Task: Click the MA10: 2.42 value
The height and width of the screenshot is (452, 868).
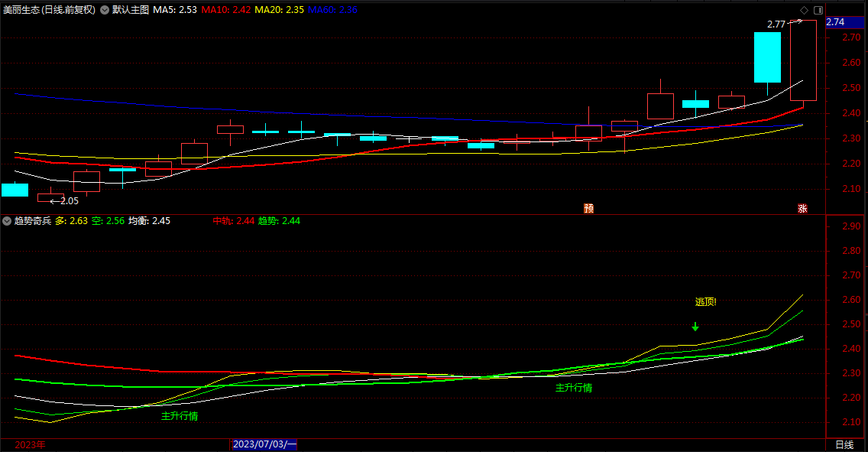Action: click(226, 10)
